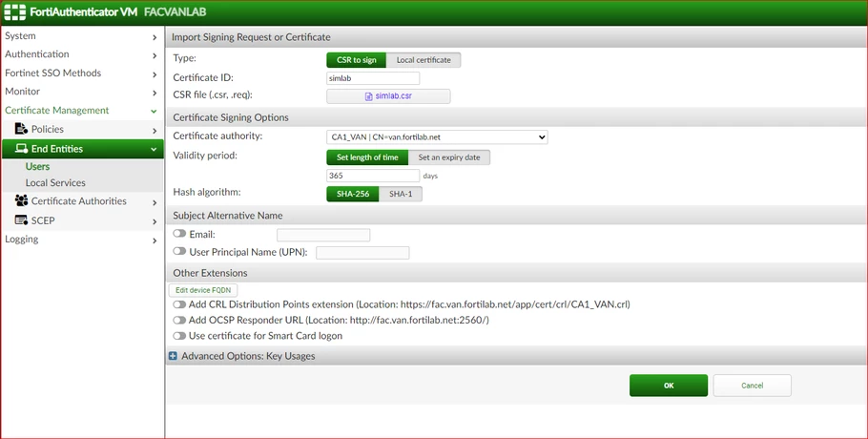Image resolution: width=868 pixels, height=439 pixels.
Task: Click the Edit device FQDN button
Action: pos(203,290)
